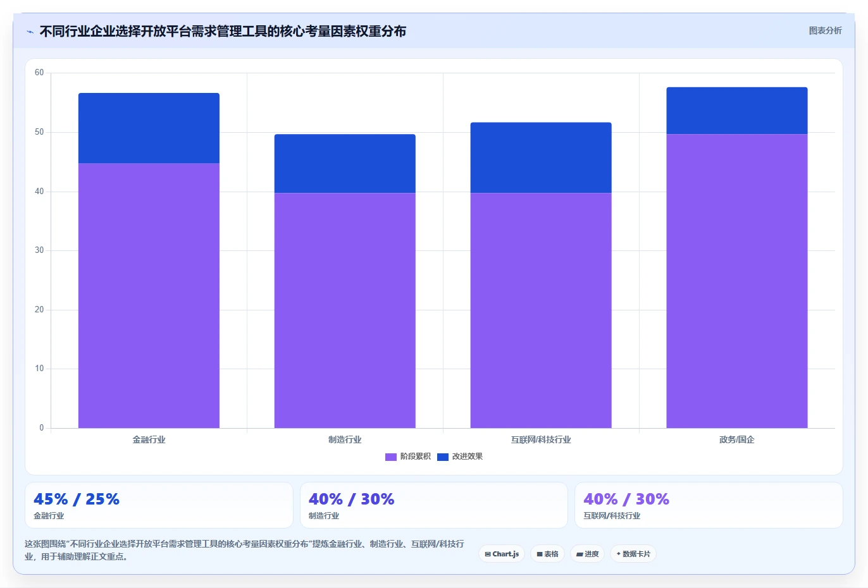This screenshot has height=588, width=868.
Task: Toggle the 阶段累积 legend item
Action: 408,456
